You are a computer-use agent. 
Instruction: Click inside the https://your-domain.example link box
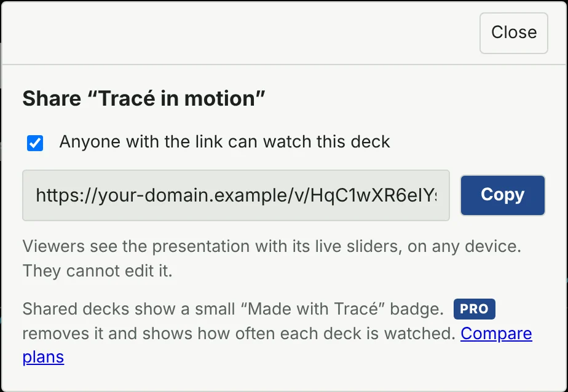tap(236, 195)
